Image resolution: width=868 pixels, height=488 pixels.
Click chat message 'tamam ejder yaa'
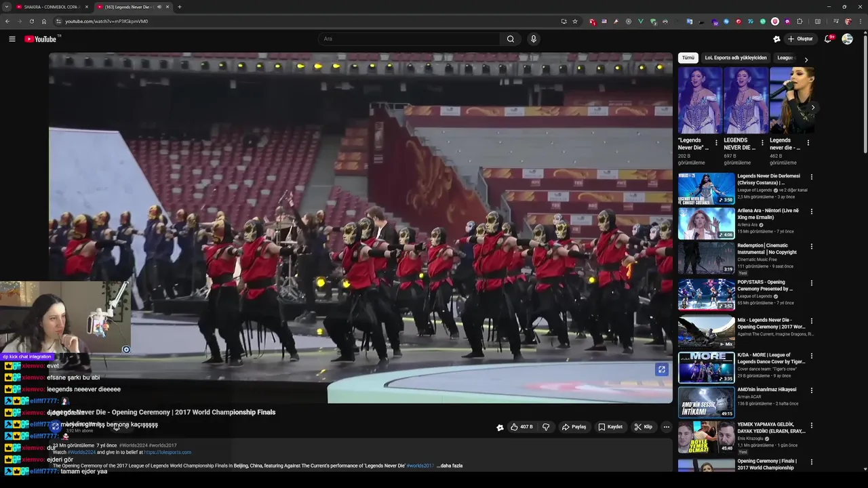84,471
